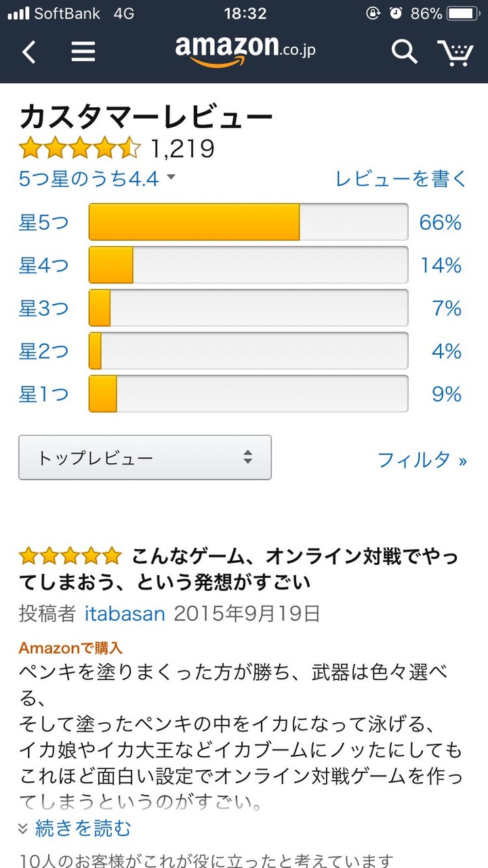The height and width of the screenshot is (868, 488).
Task: Click レビューを書く link
Action: pyautogui.click(x=401, y=178)
